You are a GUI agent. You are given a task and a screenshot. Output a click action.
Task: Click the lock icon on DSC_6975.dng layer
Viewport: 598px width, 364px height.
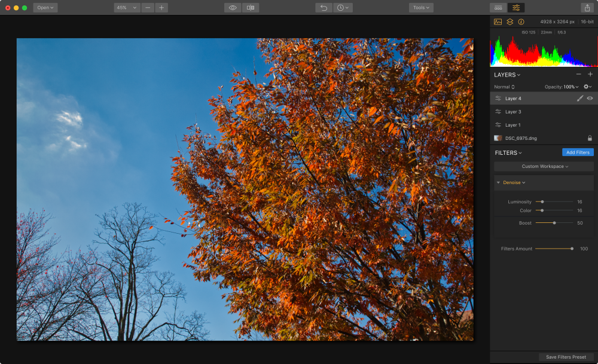point(590,138)
